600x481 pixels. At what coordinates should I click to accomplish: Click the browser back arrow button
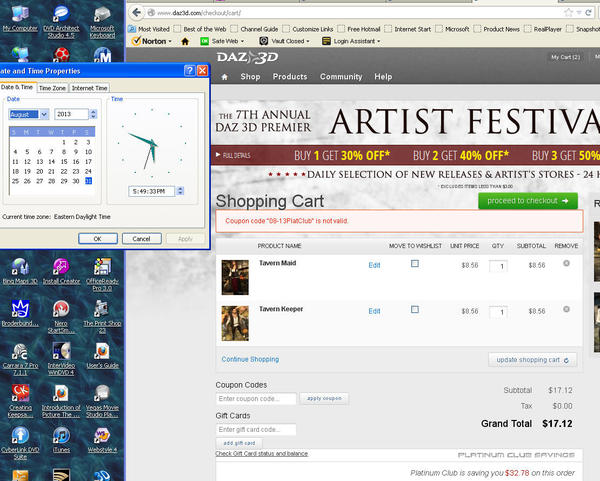pyautogui.click(x=136, y=12)
